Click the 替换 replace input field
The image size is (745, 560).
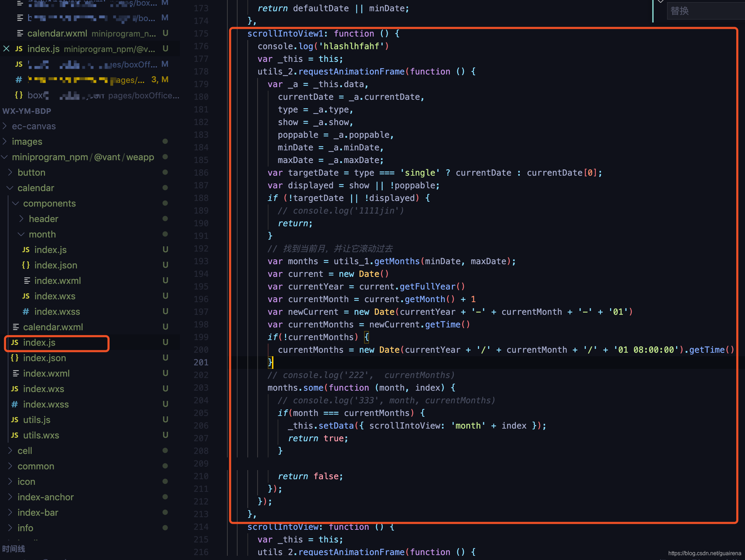coord(706,11)
